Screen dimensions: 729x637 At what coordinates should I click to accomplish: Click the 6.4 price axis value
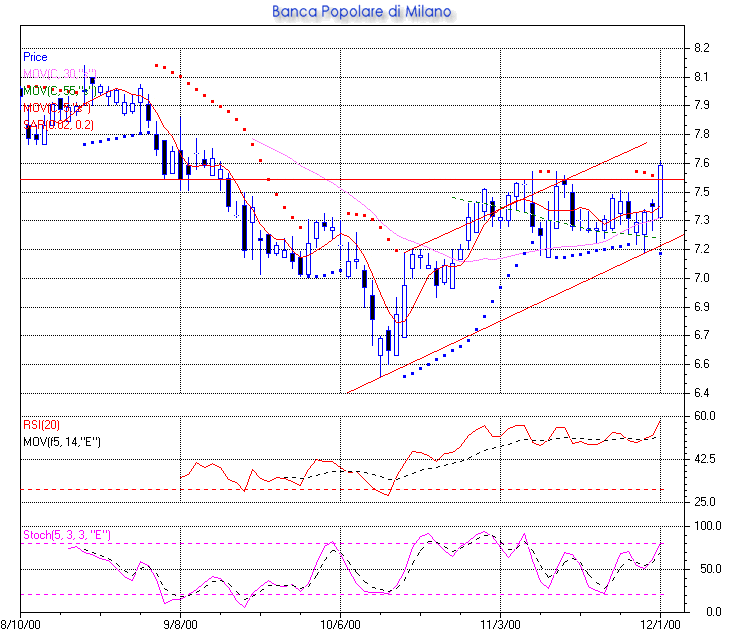coord(702,393)
